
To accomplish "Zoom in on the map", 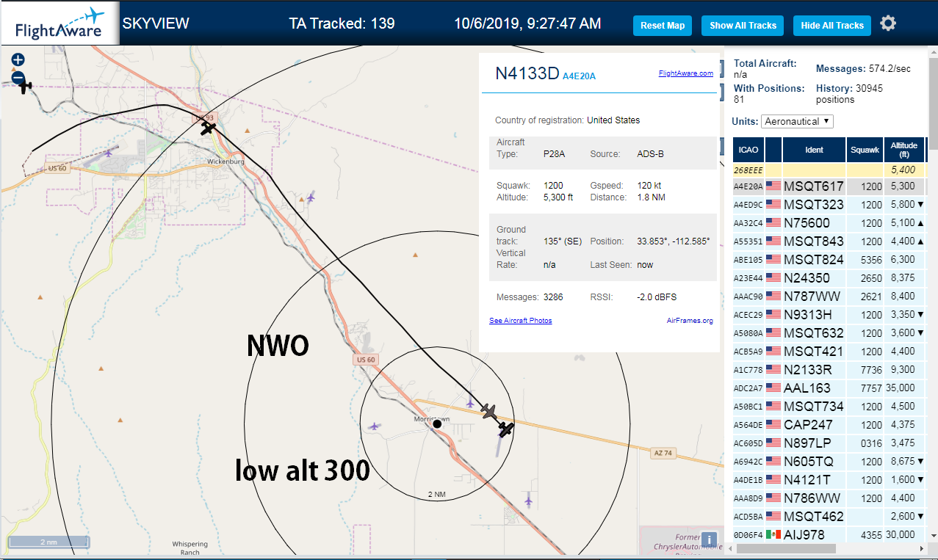I will click(x=18, y=59).
